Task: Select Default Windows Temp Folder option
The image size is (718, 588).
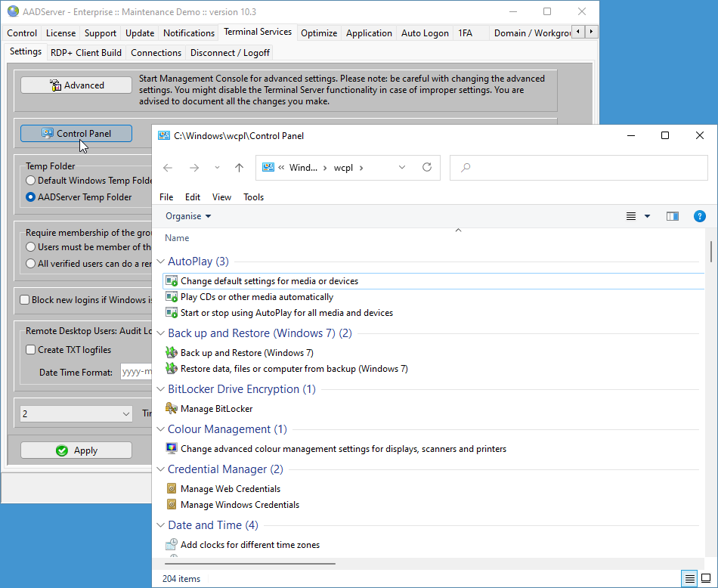Action: (31, 181)
